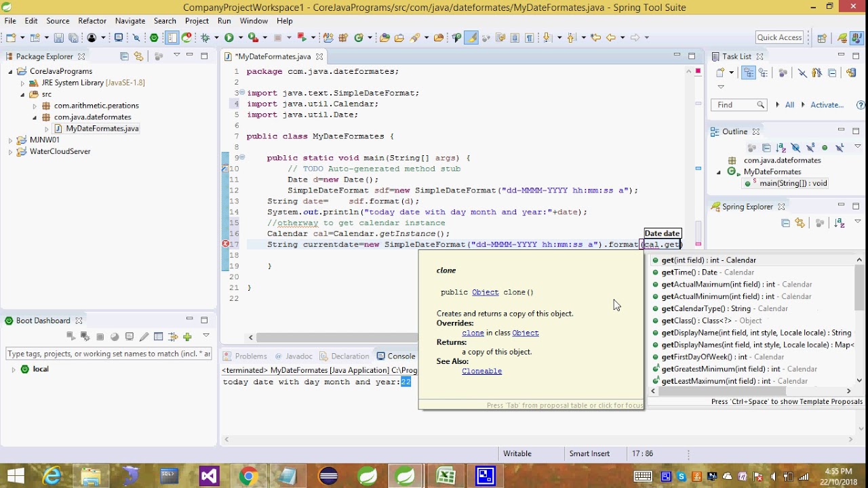The height and width of the screenshot is (488, 868).
Task: Toggle Categorized presentation in Task List
Action: (749, 73)
